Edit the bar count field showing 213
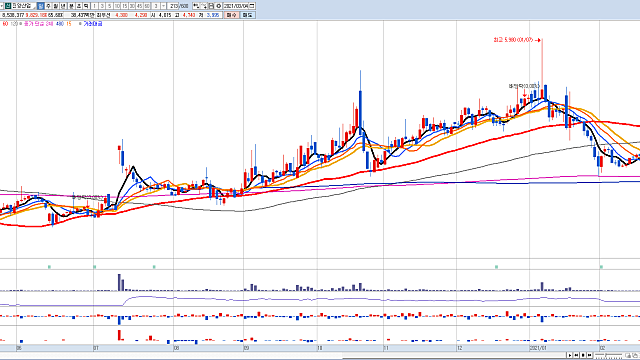640x360 pixels. 173,6
